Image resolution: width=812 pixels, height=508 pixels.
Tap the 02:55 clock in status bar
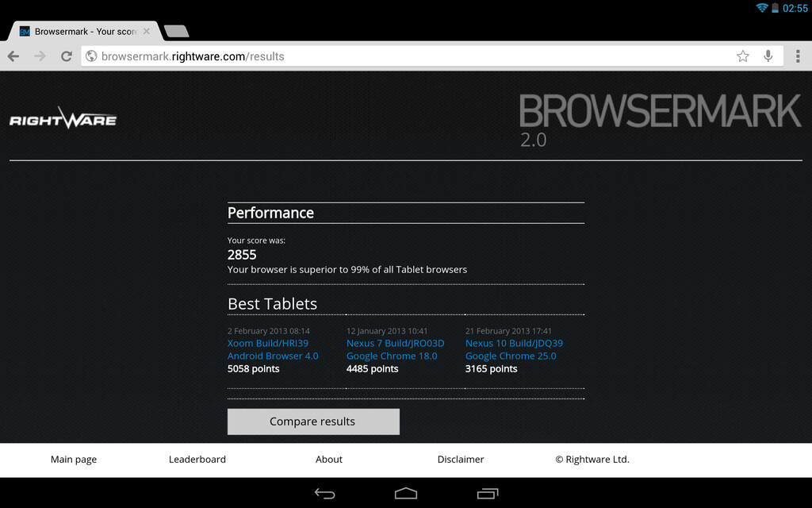coord(795,8)
